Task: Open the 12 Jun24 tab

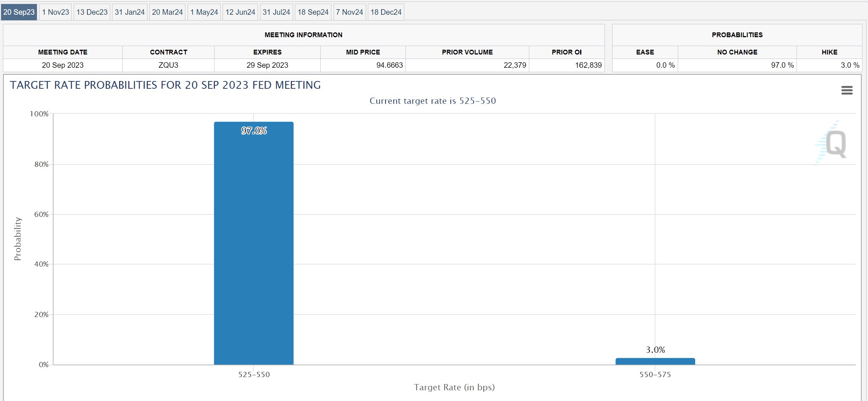Action: pyautogui.click(x=240, y=12)
